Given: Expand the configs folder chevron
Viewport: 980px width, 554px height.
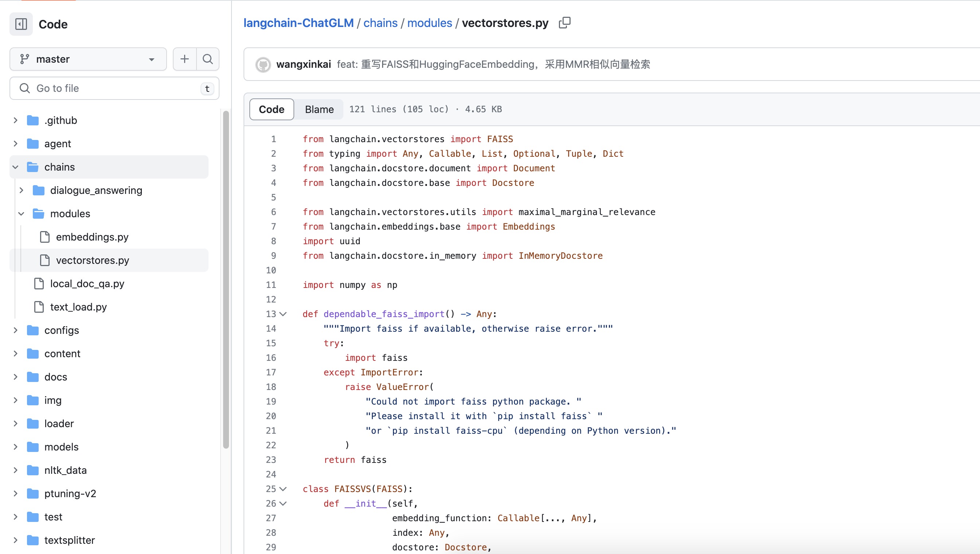Looking at the screenshot, I should (x=16, y=330).
